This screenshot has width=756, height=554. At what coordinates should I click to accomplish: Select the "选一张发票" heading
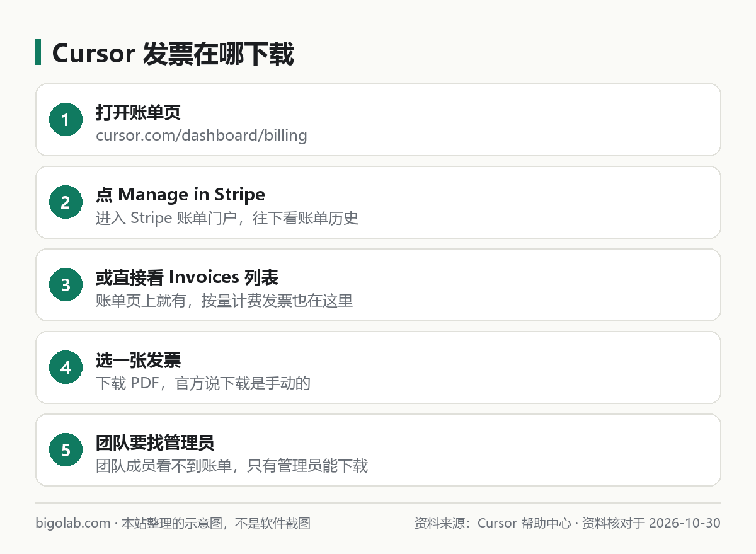[138, 360]
